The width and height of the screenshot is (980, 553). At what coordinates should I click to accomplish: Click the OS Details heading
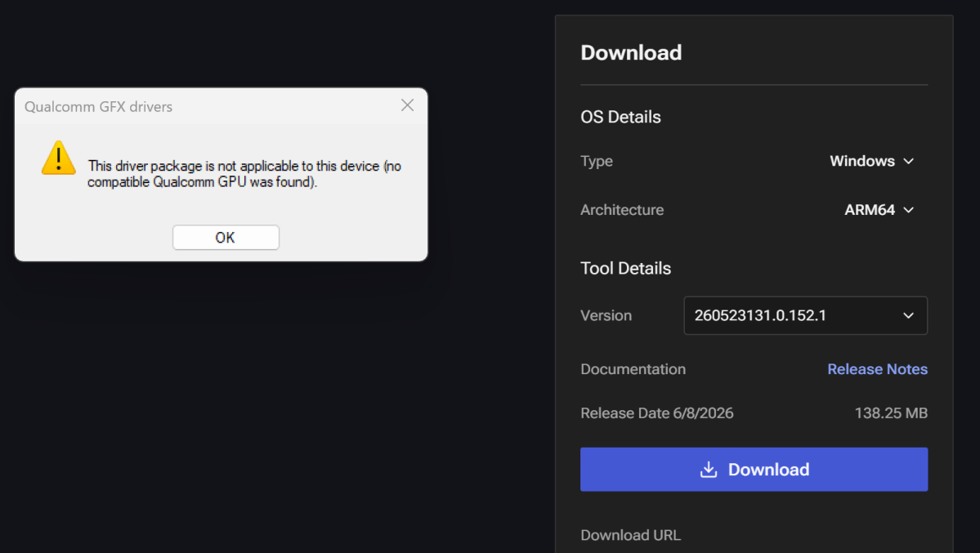tap(620, 117)
